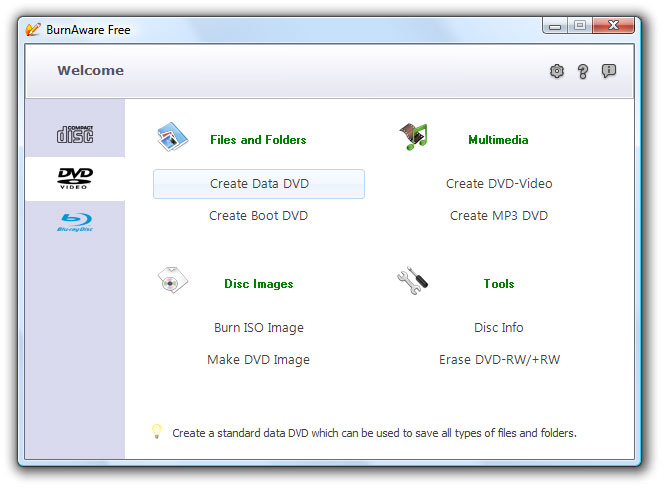Minimize the BurnAware Free window
The image size is (663, 487).
(x=555, y=26)
